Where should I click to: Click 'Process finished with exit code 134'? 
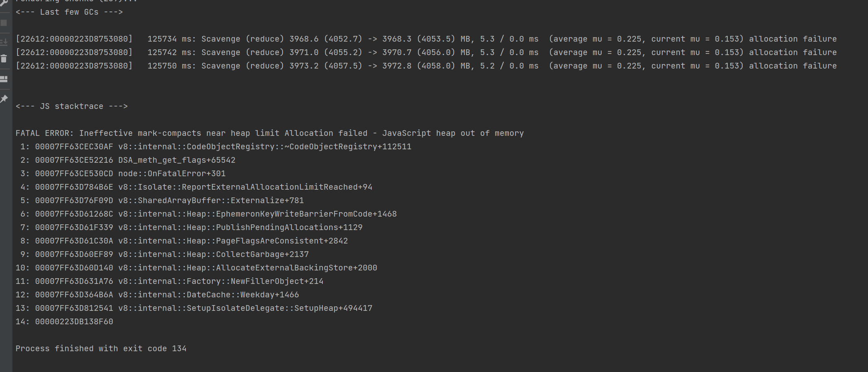[101, 349]
